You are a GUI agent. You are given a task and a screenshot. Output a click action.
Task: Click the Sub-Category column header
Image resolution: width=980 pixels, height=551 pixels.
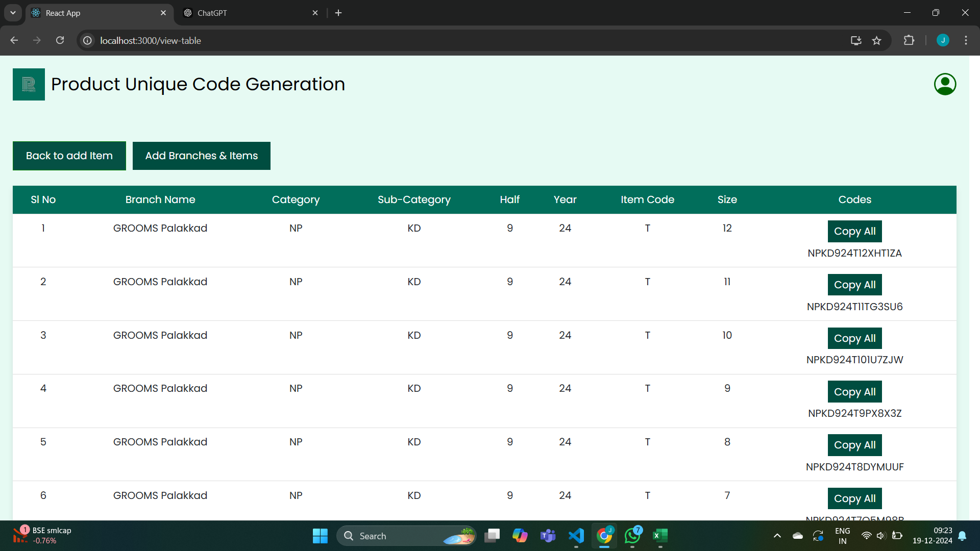coord(414,199)
